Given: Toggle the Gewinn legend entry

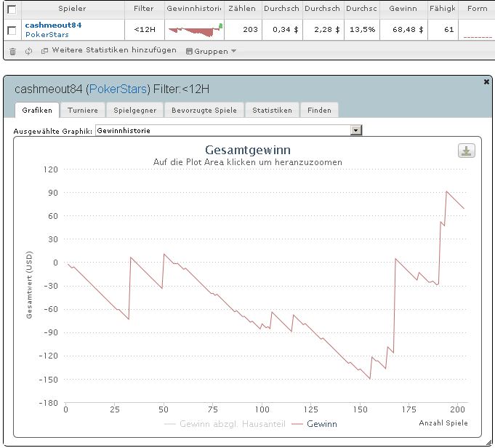Looking at the screenshot, I should [x=315, y=424].
